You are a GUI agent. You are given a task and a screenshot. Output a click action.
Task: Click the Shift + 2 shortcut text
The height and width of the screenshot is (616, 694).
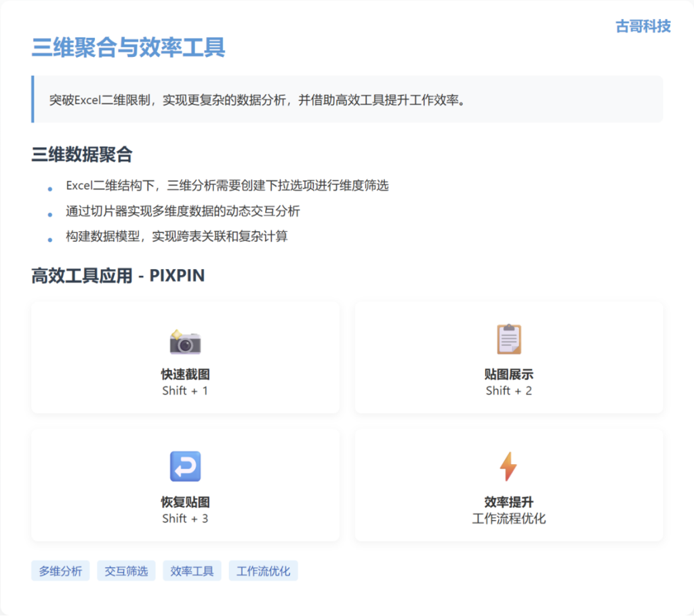point(508,391)
